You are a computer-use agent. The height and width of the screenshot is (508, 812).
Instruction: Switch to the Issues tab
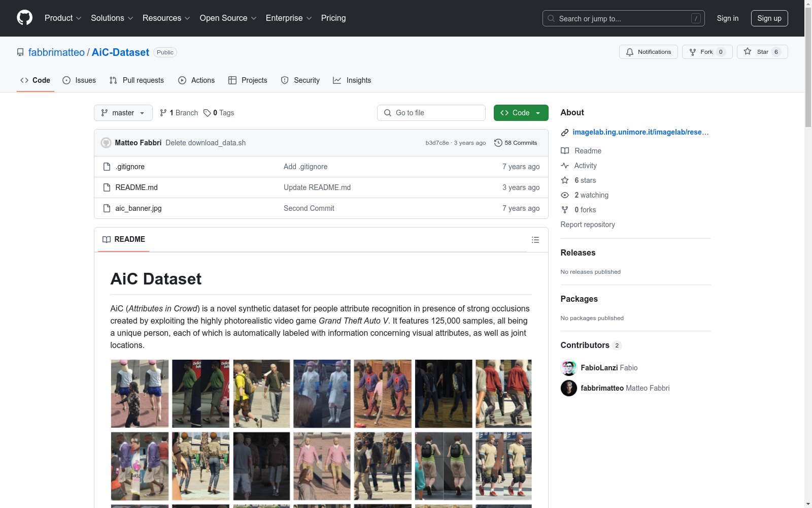[x=79, y=80]
